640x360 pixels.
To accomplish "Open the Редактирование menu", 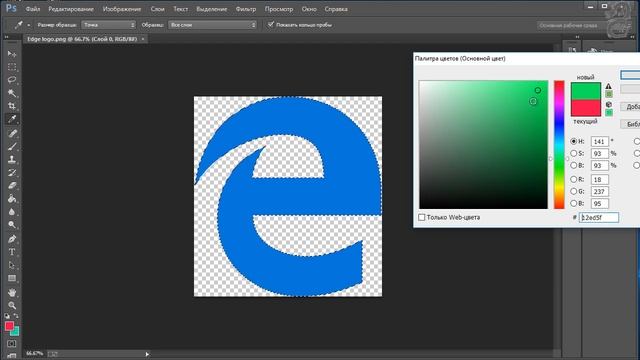I will [x=71, y=9].
